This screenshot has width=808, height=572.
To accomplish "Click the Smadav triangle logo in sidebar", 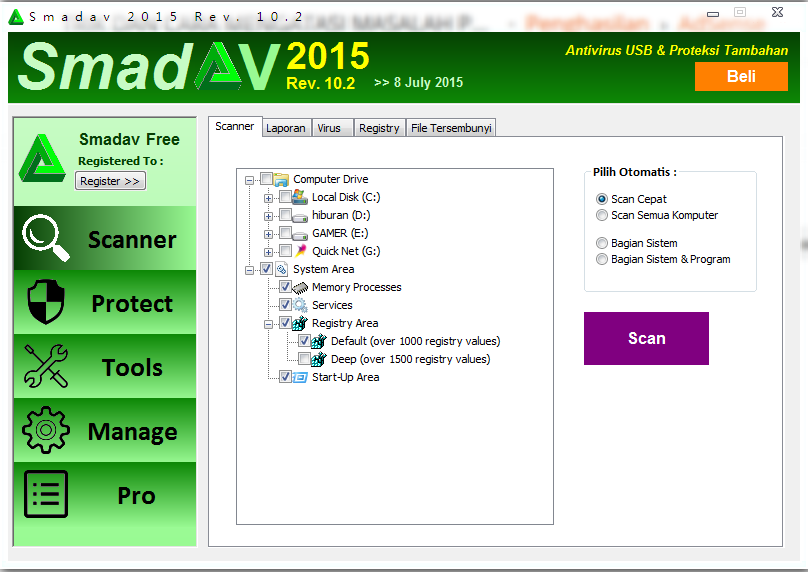I will pyautogui.click(x=42, y=158).
